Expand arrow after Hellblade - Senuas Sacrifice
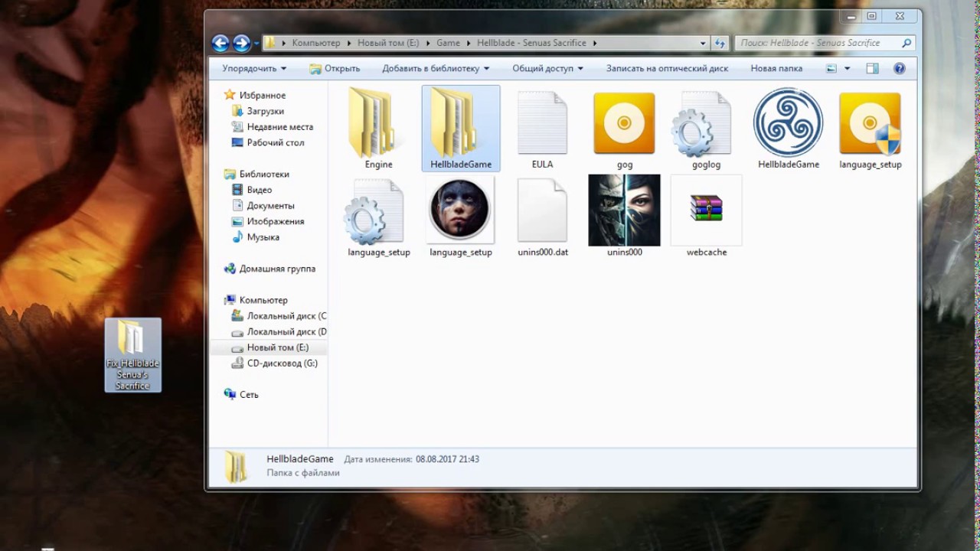The image size is (980, 551). coord(594,43)
